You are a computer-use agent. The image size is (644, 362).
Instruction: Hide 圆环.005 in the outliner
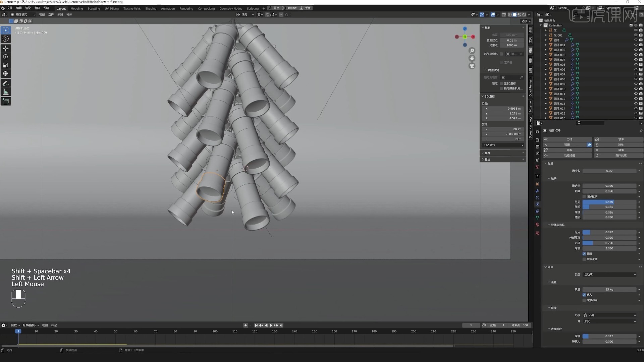click(x=636, y=64)
